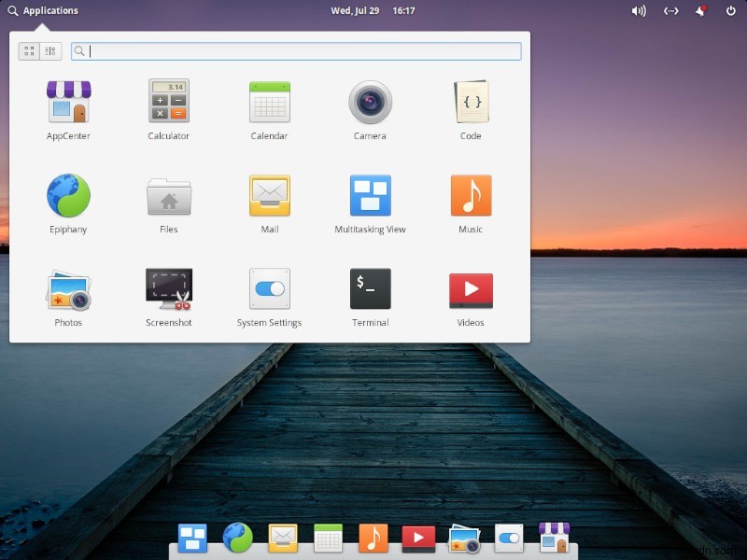Screen dimensions: 747x560
Task: Open the notifications indicator
Action: point(701,10)
